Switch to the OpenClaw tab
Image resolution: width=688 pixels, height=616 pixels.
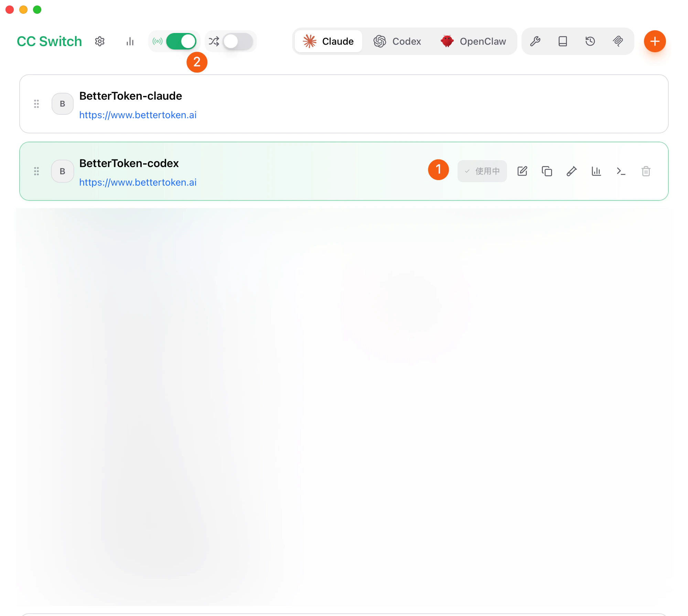[x=474, y=41]
